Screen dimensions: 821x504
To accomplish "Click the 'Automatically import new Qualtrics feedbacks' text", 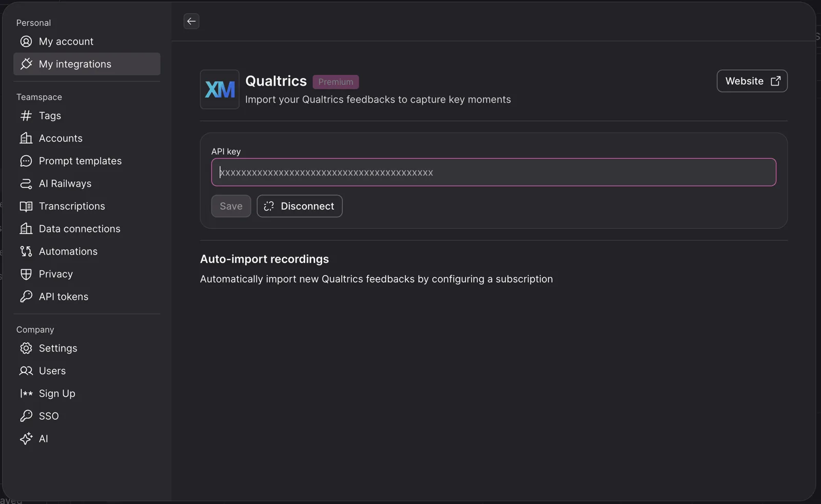I will (377, 279).
